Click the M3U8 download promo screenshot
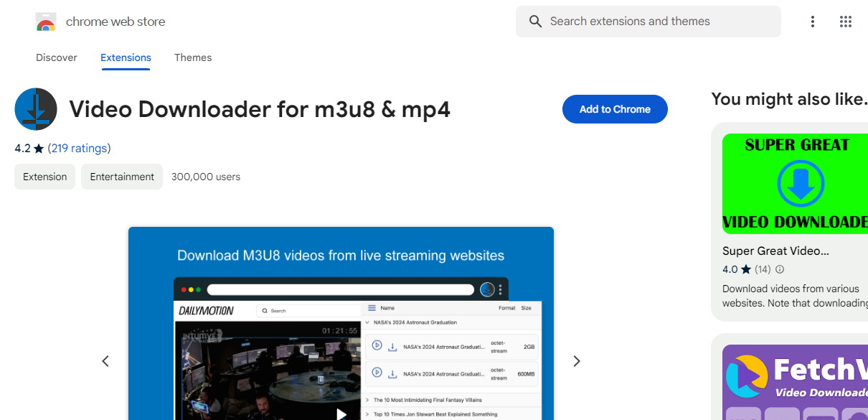The height and width of the screenshot is (420, 868). pos(341,324)
